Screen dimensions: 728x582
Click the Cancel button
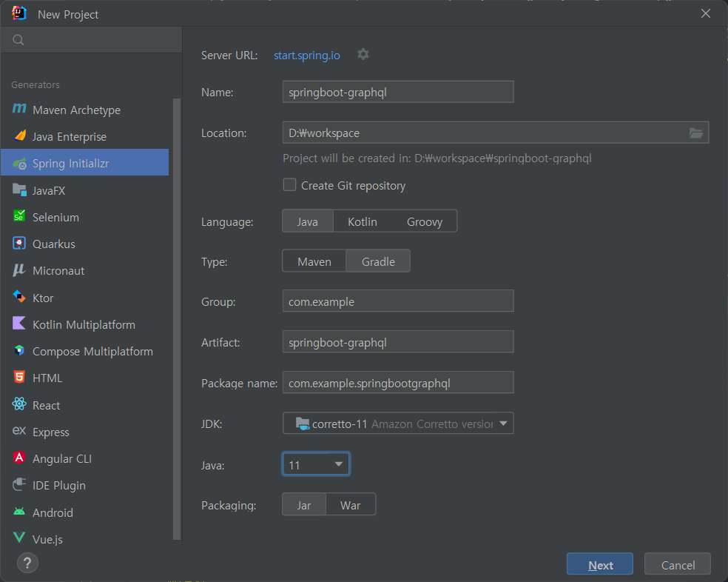coord(678,564)
